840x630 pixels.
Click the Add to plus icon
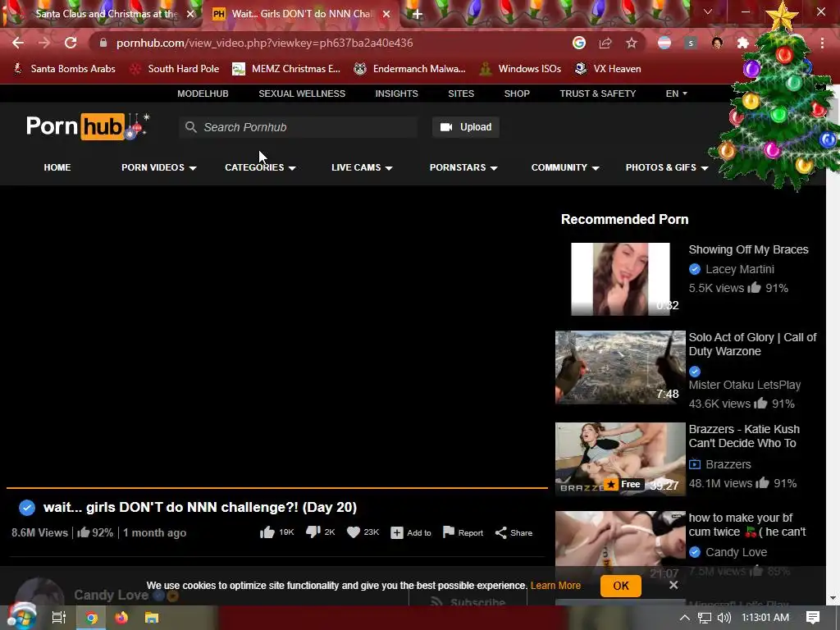(396, 532)
